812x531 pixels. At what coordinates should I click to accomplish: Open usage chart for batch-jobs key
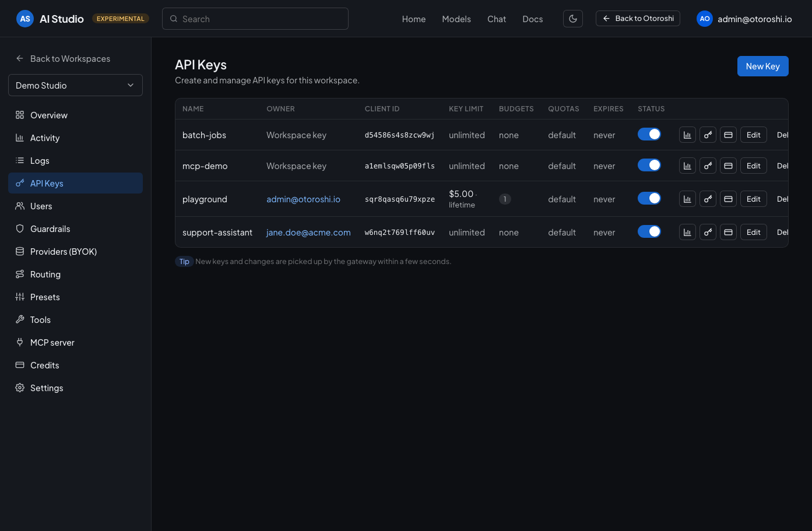(687, 135)
